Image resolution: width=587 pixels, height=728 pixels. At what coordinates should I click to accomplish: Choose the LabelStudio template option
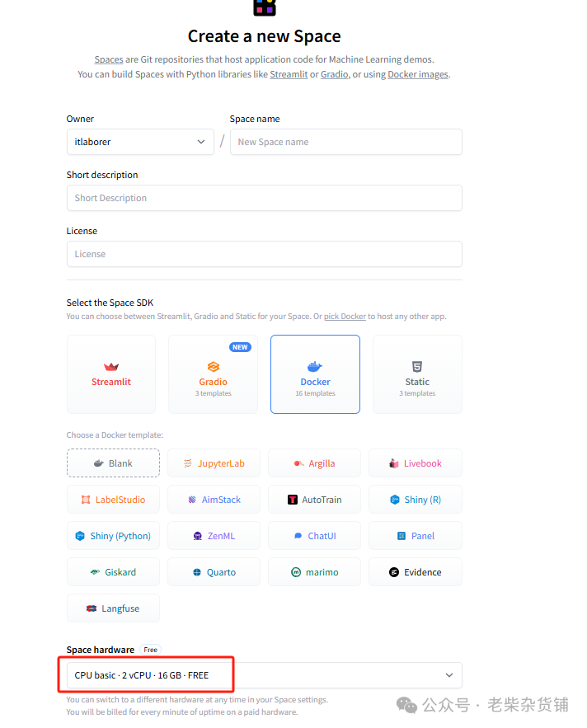[112, 500]
